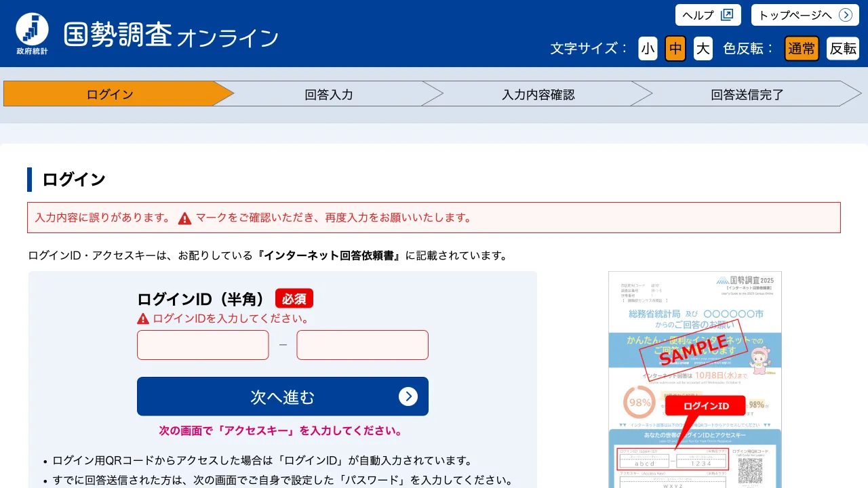This screenshot has height=488, width=868.
Task: Set font size to 大
Action: [703, 48]
